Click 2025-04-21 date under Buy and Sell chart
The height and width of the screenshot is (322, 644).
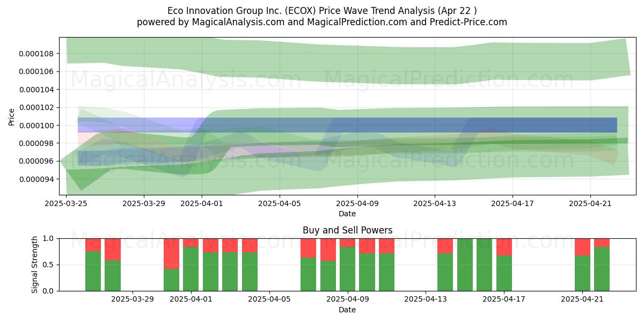tap(583, 299)
